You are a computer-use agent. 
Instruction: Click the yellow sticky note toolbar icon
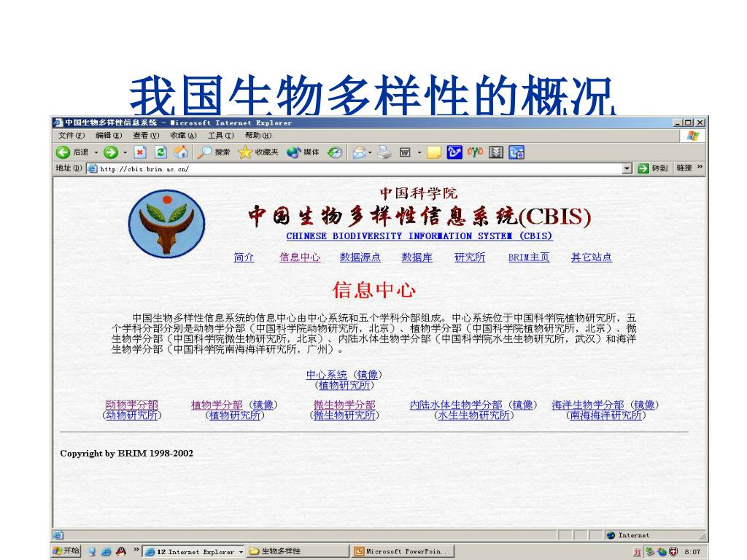pyautogui.click(x=433, y=152)
